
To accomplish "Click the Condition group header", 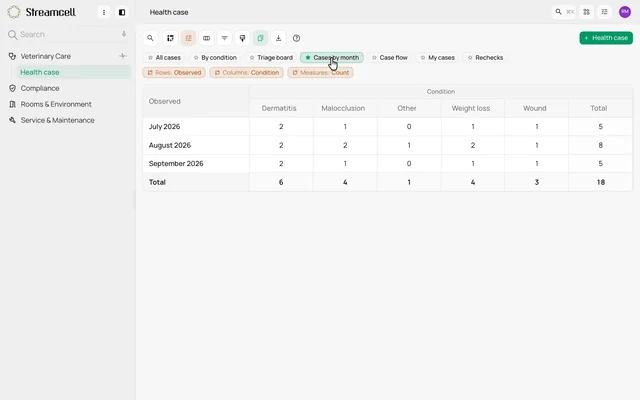I will point(441,91).
